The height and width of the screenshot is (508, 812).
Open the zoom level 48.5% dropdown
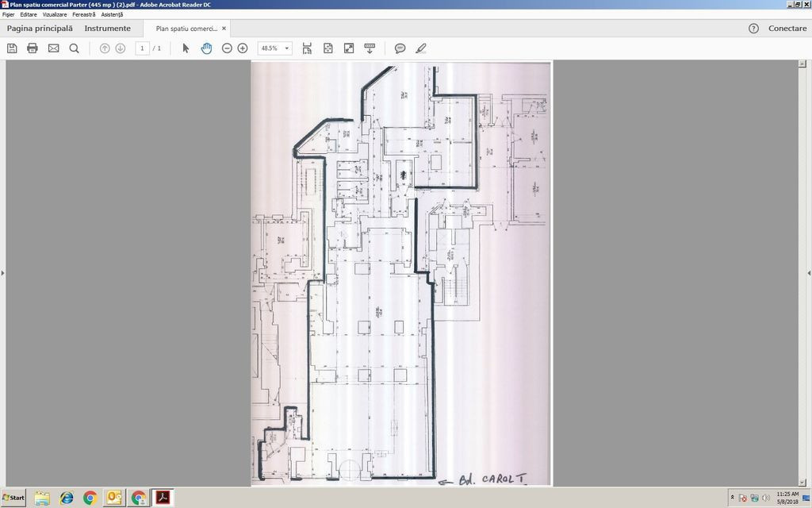pyautogui.click(x=286, y=48)
